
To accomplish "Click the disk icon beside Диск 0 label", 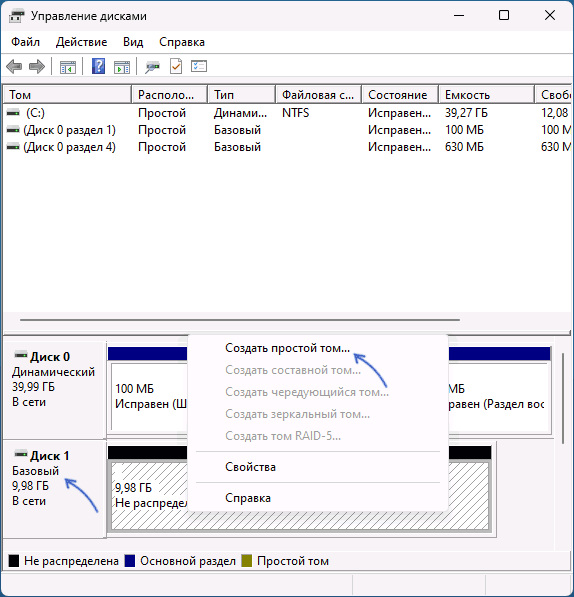I will [x=21, y=356].
